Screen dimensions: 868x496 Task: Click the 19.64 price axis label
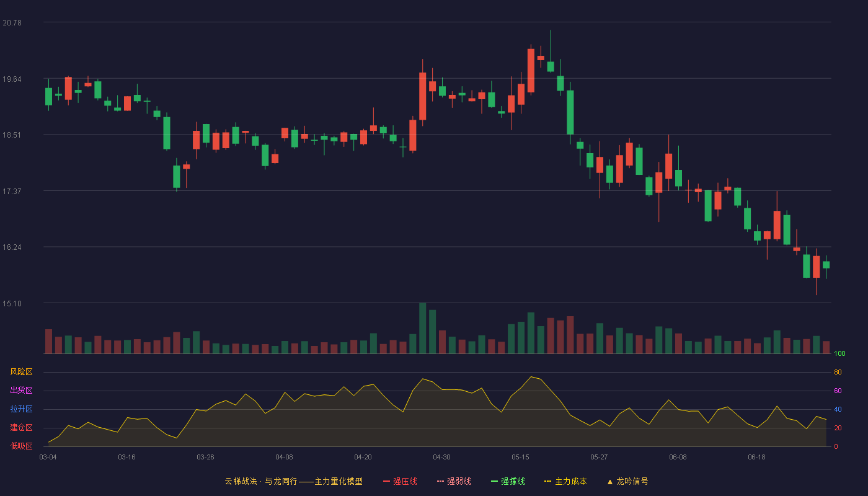click(x=12, y=79)
